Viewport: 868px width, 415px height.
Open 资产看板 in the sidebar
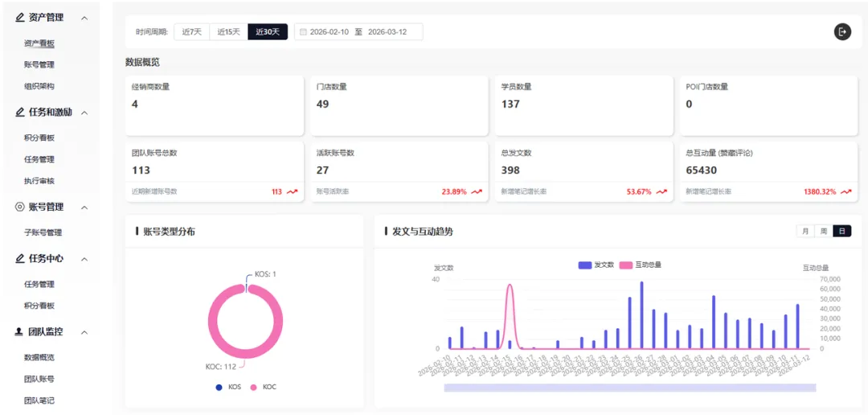pos(39,43)
